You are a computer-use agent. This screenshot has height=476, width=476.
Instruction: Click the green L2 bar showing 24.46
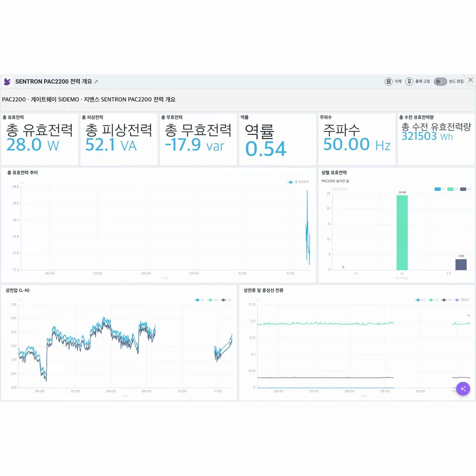pos(402,233)
